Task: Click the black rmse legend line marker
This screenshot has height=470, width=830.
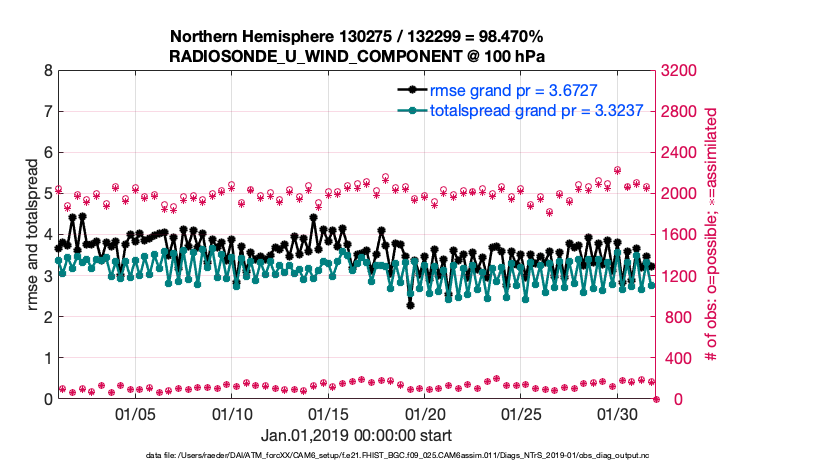Action: (406, 90)
